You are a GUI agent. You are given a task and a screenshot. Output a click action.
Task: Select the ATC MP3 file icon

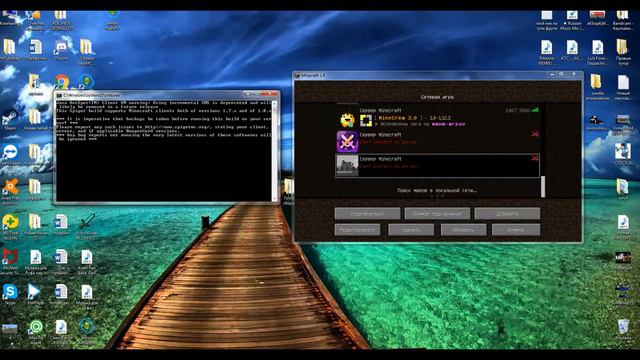click(572, 51)
